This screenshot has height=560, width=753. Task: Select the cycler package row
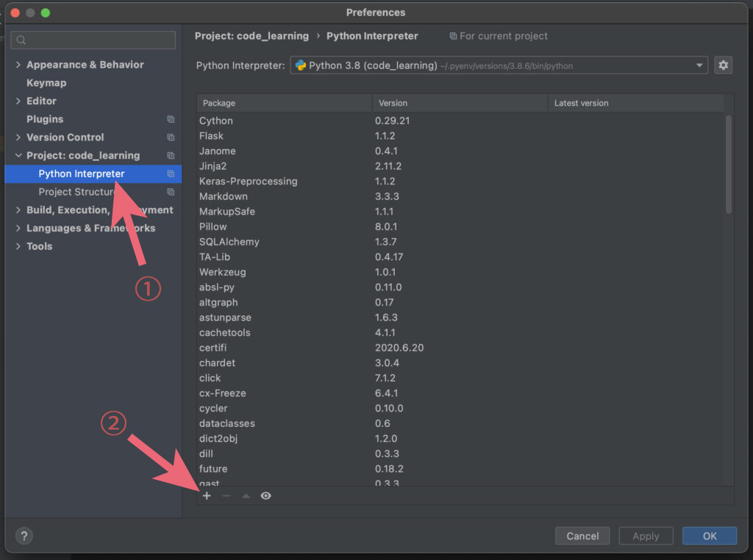click(x=460, y=409)
